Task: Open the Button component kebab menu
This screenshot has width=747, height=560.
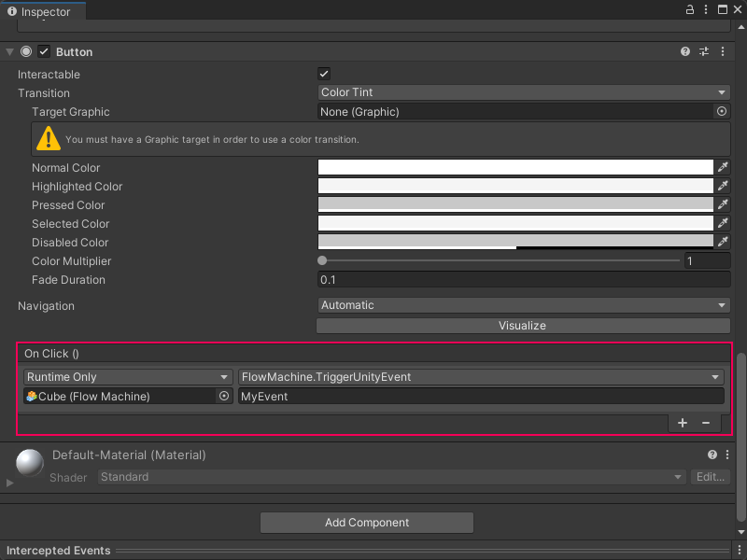Action: 723,52
